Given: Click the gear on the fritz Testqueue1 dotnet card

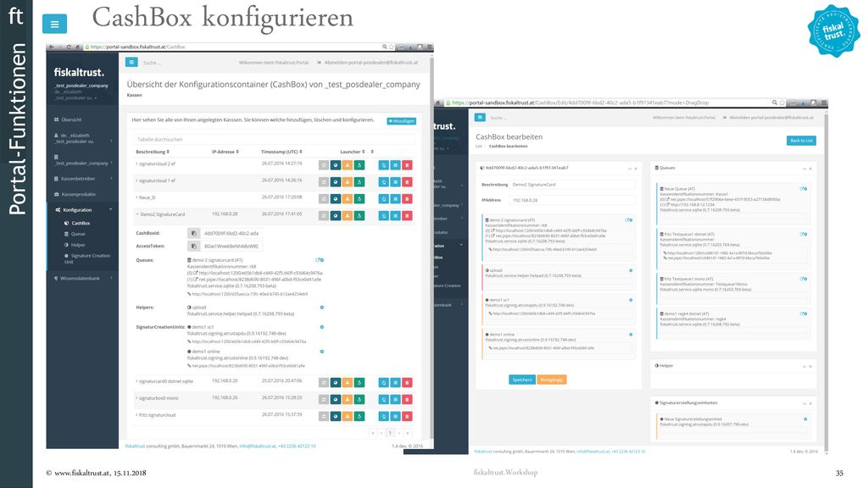Looking at the screenshot, I should click(x=804, y=234).
